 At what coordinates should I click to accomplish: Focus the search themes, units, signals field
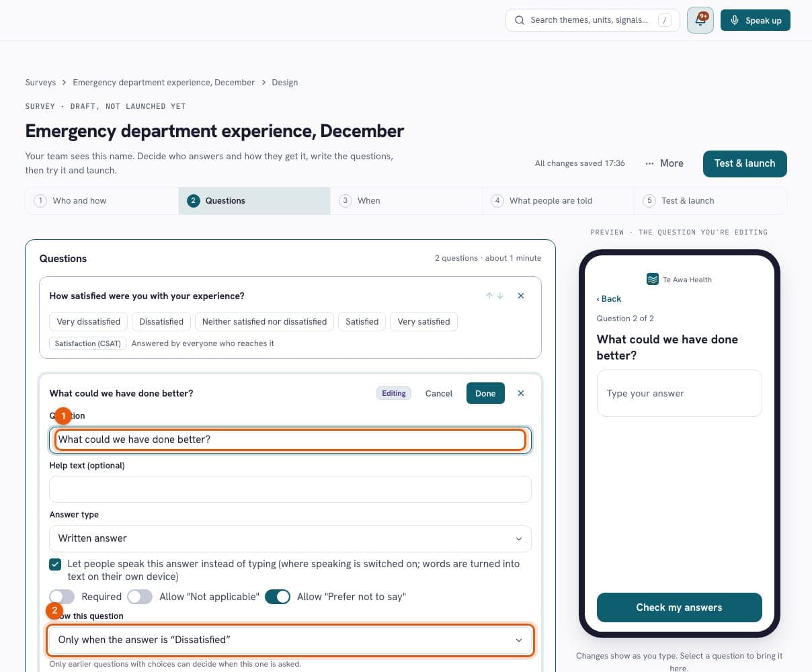click(x=593, y=20)
